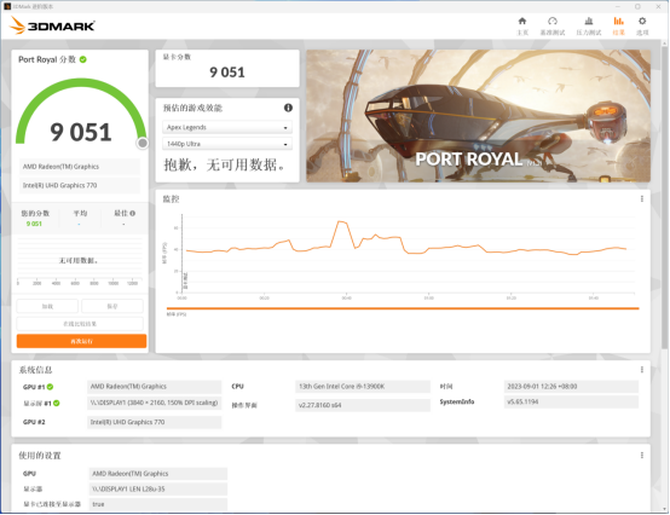Image resolution: width=670 pixels, height=515 pixels.
Task: Click info icon in estimated game performance
Action: point(288,108)
